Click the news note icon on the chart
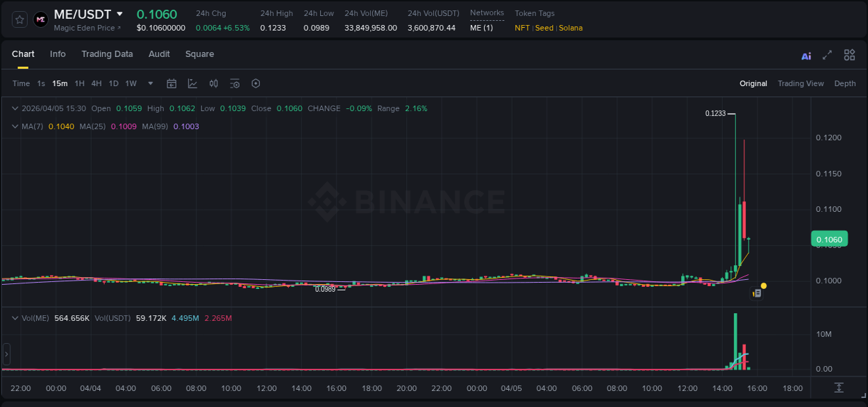The image size is (868, 407). [756, 292]
